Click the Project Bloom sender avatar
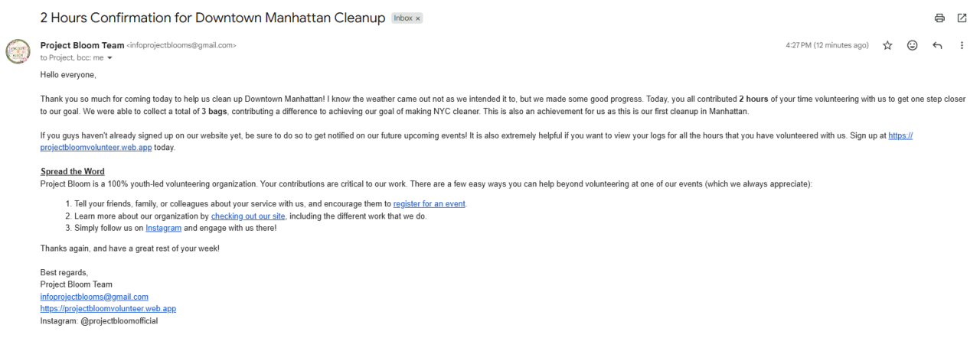The height and width of the screenshot is (338, 980). click(x=18, y=51)
